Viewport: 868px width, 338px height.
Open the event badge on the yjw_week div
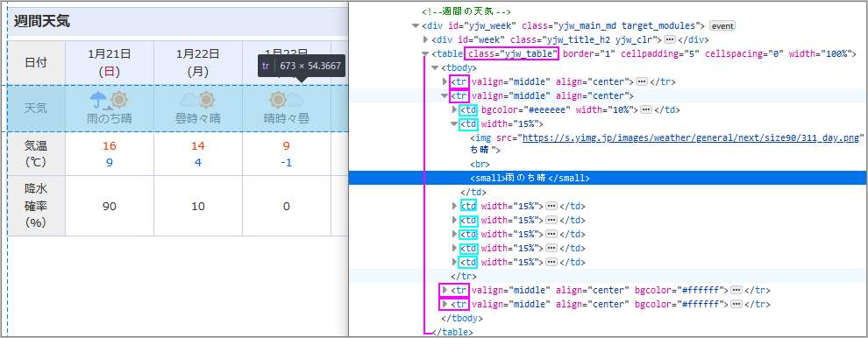(x=722, y=26)
